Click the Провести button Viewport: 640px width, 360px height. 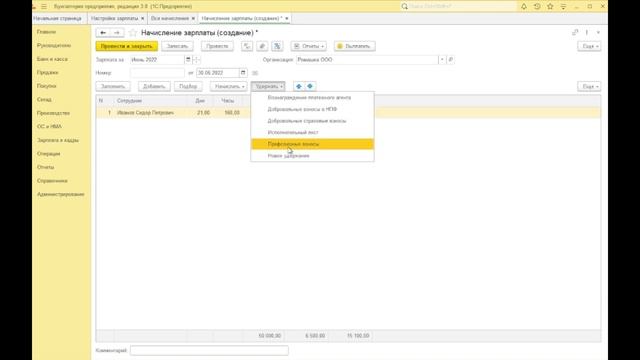217,46
